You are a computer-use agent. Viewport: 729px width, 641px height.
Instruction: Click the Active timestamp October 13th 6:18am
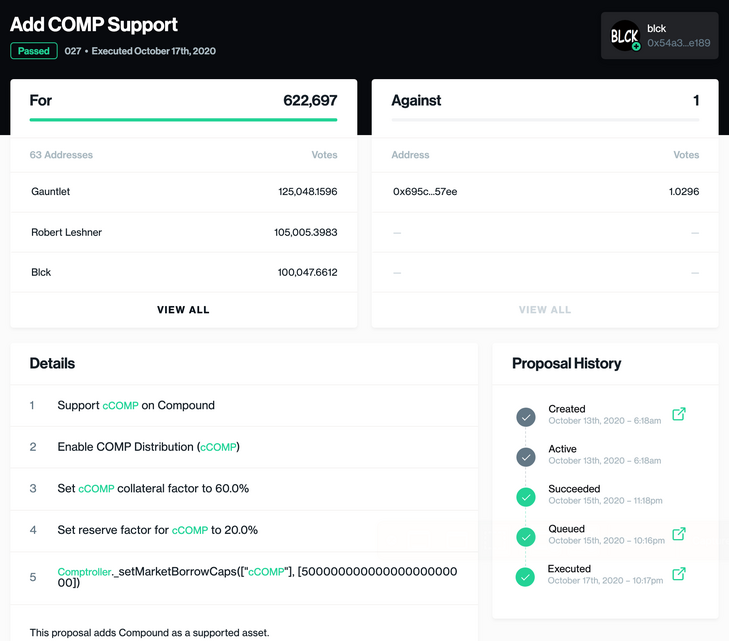tap(604, 461)
